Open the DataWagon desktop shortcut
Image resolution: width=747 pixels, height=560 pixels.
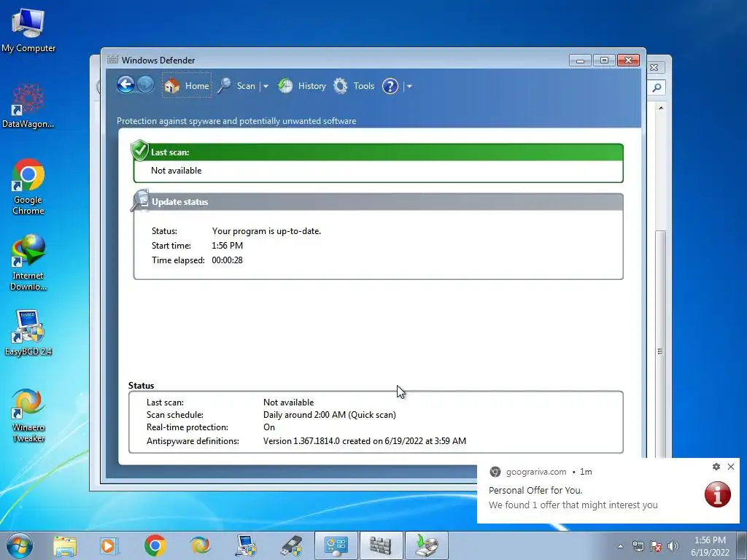[x=28, y=106]
